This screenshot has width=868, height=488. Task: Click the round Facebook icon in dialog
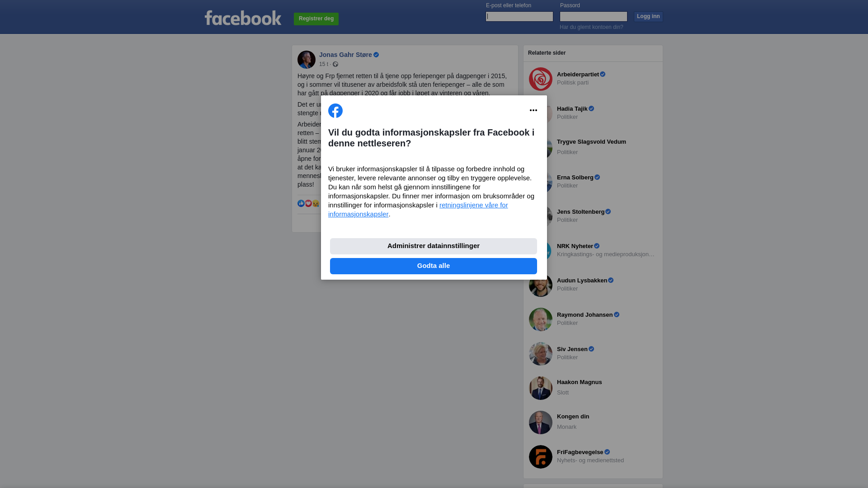coord(335,111)
